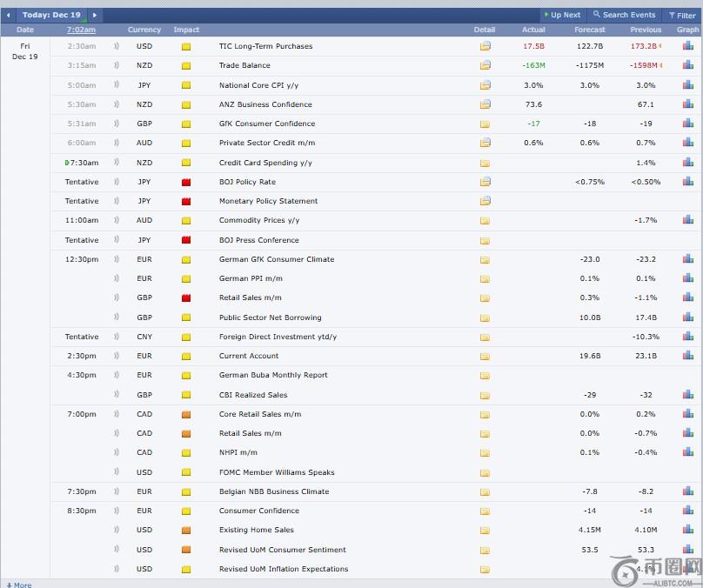Expand detail folder for Monetary Policy Statement

[485, 201]
